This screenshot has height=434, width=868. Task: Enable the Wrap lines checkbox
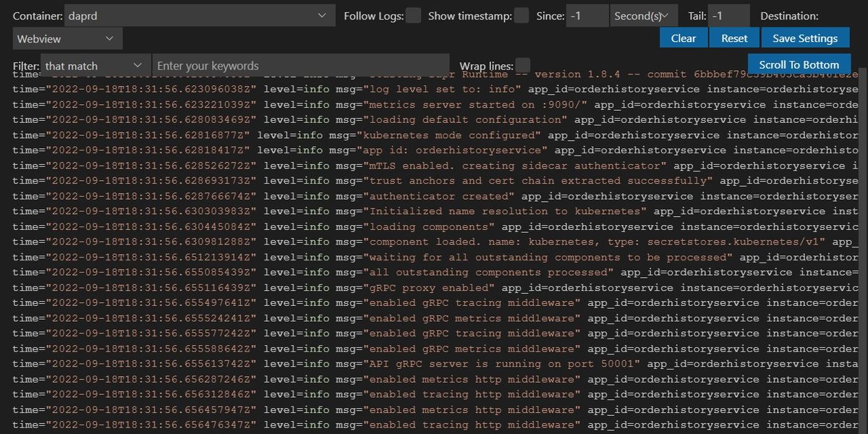[523, 66]
